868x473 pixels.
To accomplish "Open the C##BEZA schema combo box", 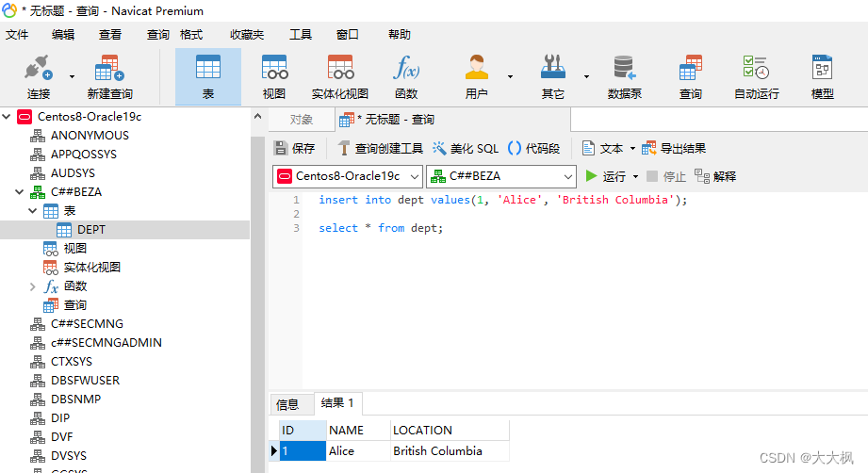I will click(501, 176).
